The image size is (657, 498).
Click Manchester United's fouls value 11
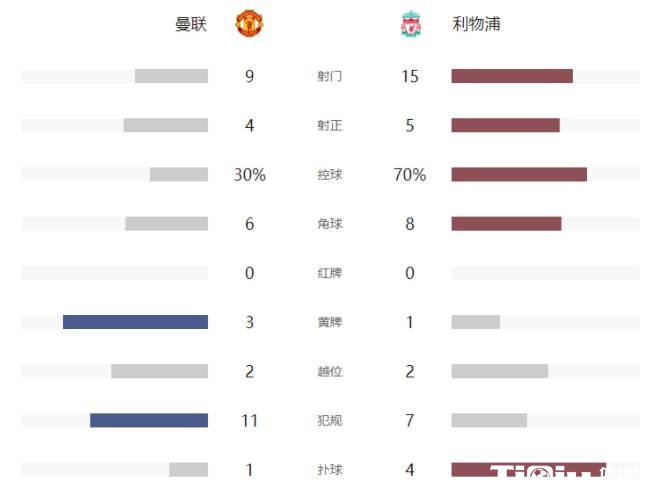tap(249, 420)
